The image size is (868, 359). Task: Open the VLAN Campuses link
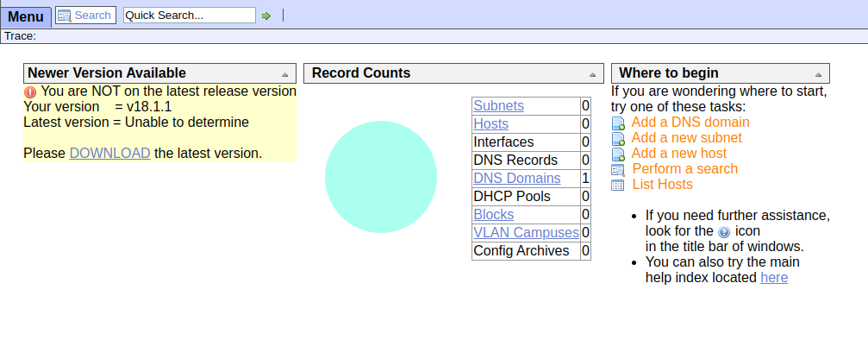pyautogui.click(x=526, y=233)
